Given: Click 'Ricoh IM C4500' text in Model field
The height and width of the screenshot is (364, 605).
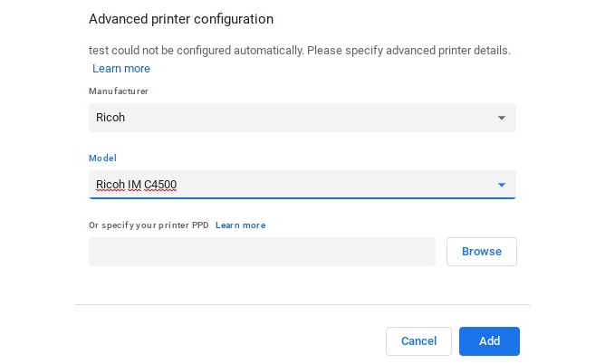Looking at the screenshot, I should click(x=136, y=185).
